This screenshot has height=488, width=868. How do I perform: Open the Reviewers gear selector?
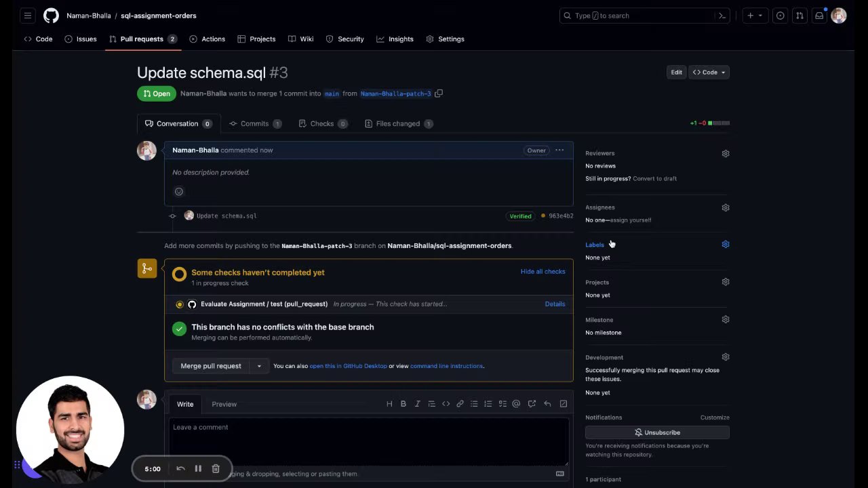click(x=726, y=154)
